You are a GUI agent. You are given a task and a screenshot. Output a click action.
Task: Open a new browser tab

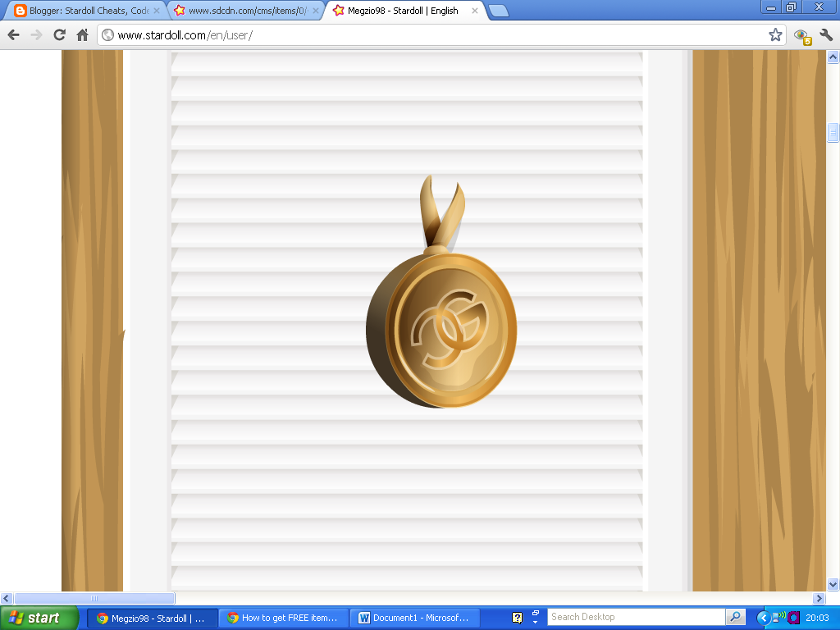(499, 11)
